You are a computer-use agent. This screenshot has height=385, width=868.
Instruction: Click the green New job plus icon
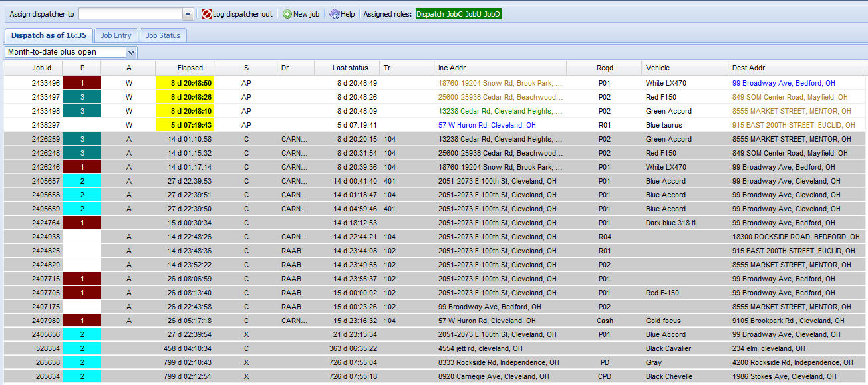(x=287, y=14)
